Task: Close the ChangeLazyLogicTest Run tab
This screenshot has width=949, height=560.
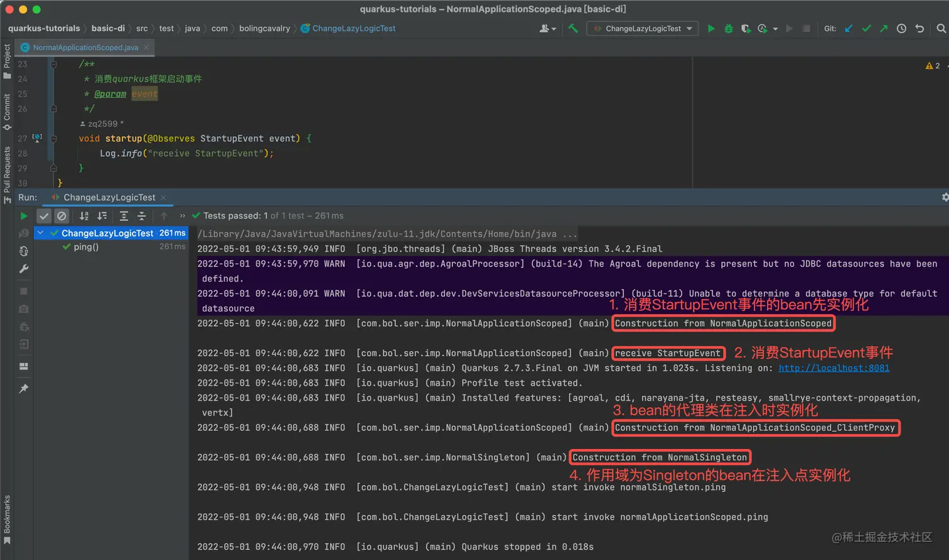Action: (x=163, y=198)
